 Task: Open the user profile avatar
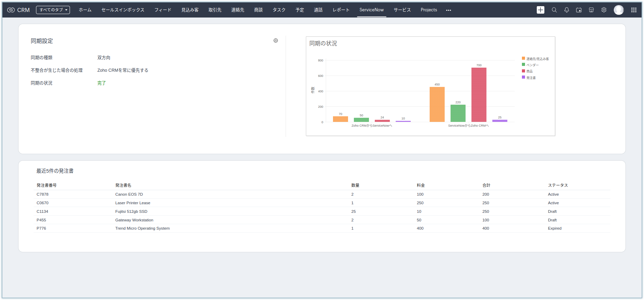(619, 10)
